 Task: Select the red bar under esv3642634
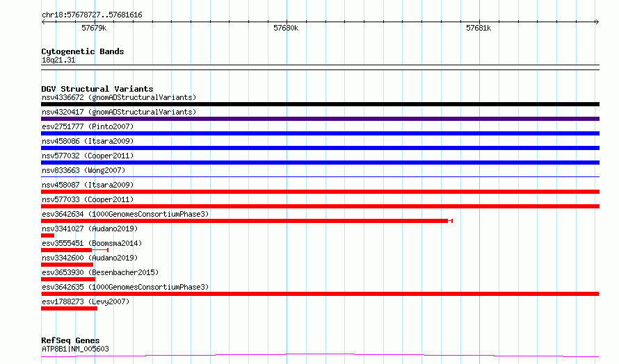pos(247,221)
